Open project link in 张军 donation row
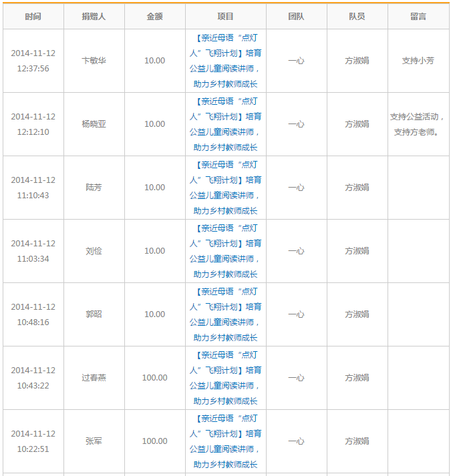 click(x=225, y=441)
